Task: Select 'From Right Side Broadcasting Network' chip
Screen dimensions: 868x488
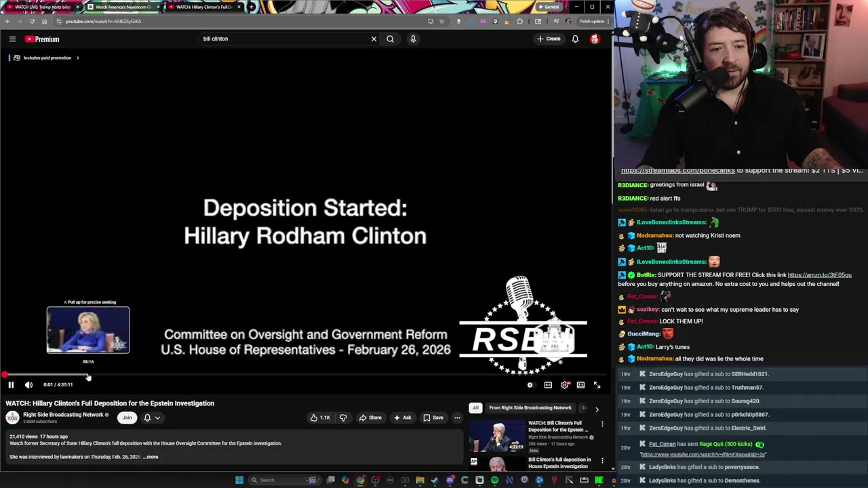Action: 530,408
